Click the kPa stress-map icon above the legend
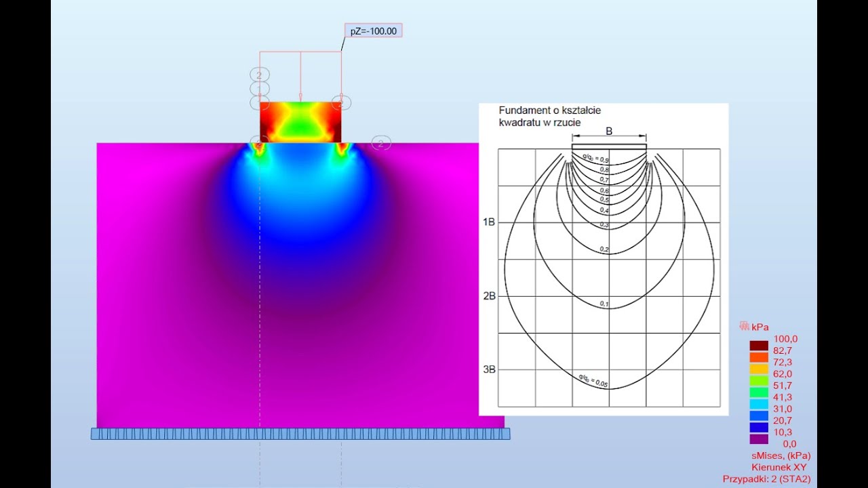Image resolution: width=868 pixels, height=488 pixels. coord(745,326)
